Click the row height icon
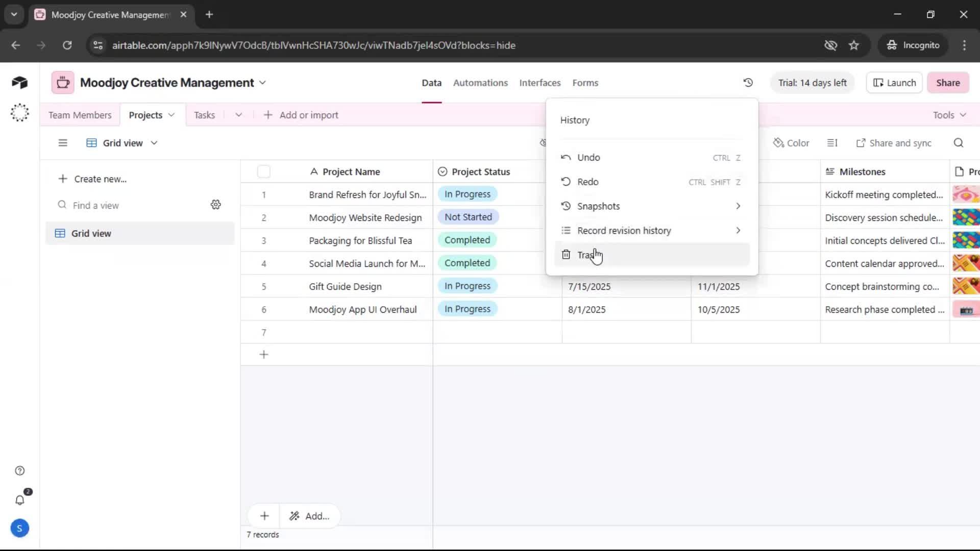 click(832, 143)
